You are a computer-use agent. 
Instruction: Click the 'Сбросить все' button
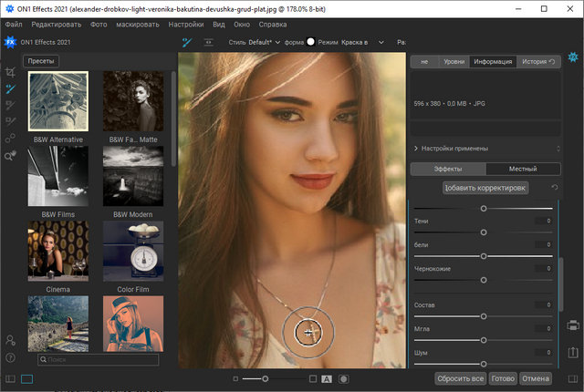click(460, 378)
